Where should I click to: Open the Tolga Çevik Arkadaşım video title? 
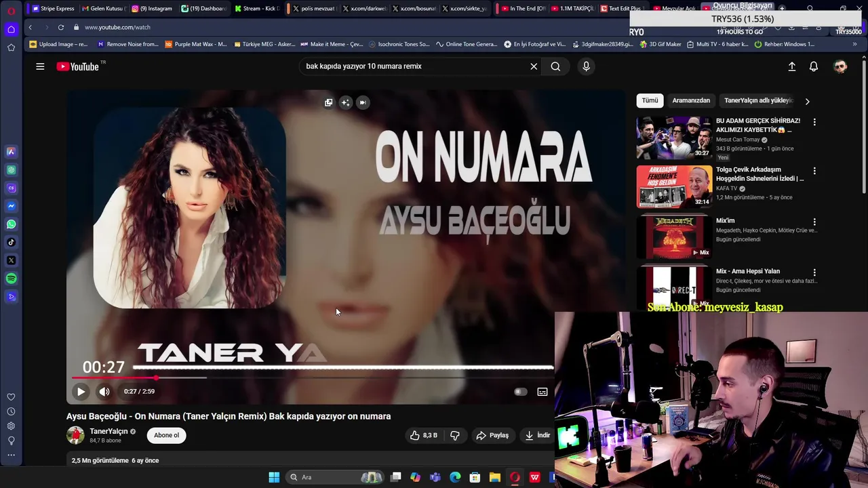click(759, 174)
